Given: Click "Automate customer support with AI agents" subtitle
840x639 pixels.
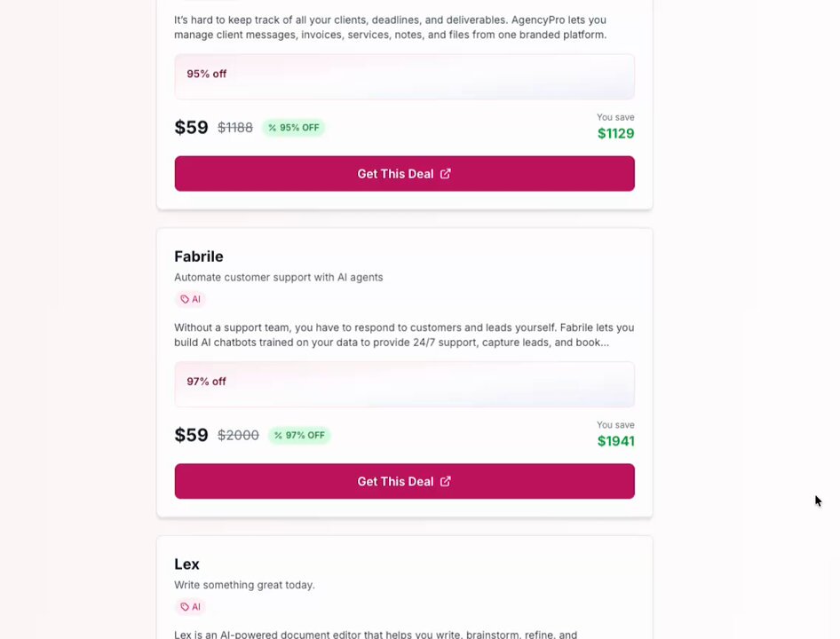Looking at the screenshot, I should [x=279, y=278].
